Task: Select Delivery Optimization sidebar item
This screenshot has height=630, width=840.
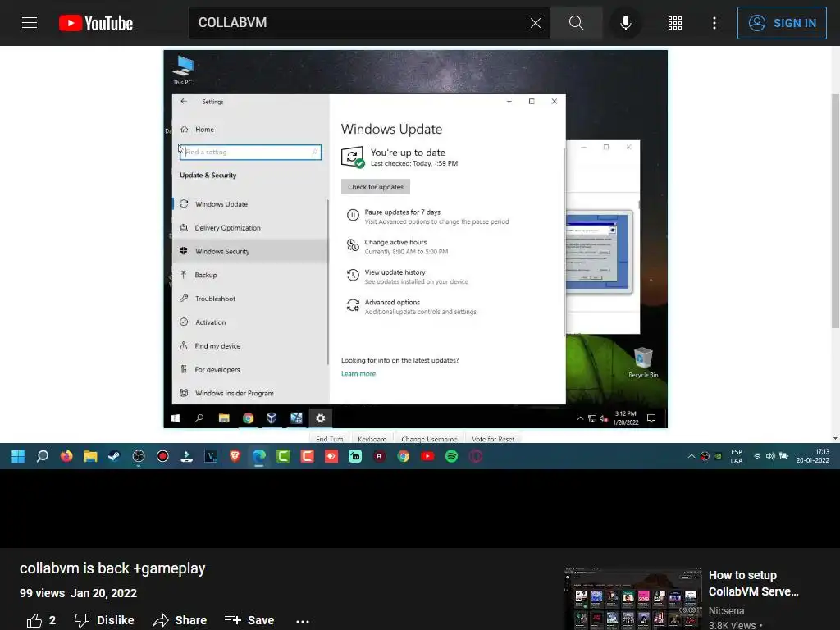Action: pyautogui.click(x=249, y=228)
